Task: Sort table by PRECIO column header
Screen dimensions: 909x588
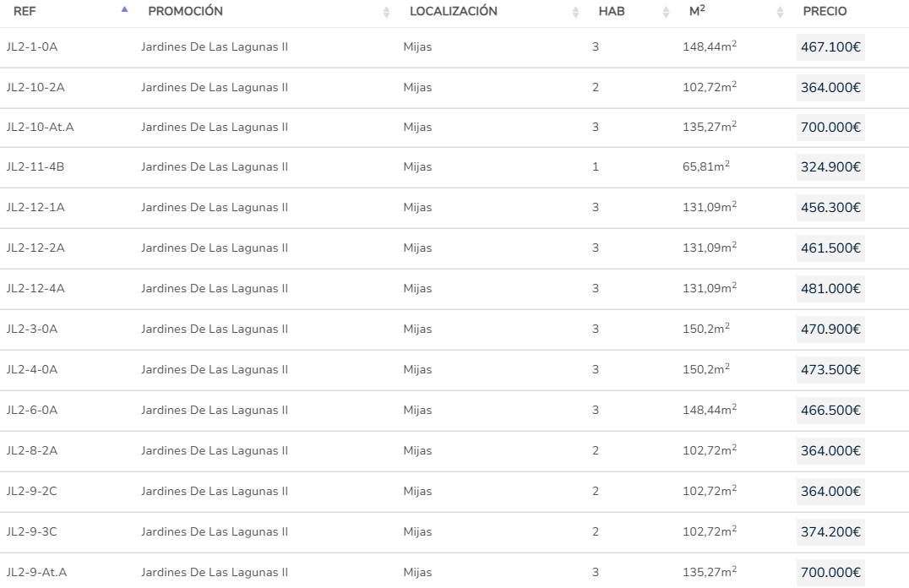Action: point(825,12)
